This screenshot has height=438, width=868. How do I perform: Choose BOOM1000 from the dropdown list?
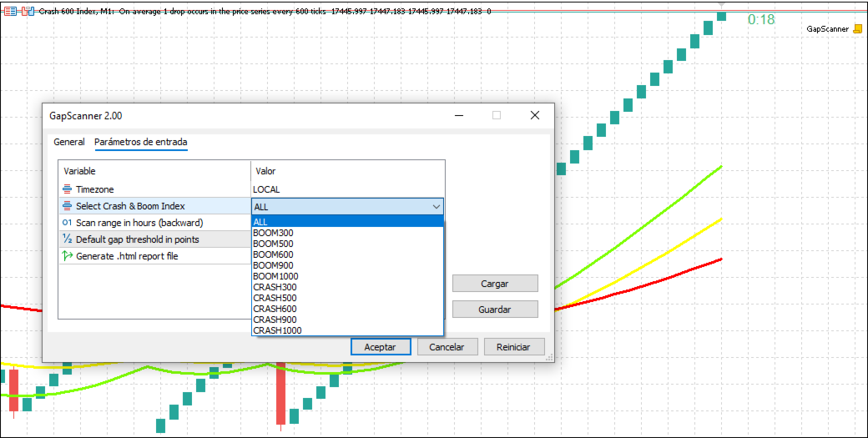[x=347, y=276]
